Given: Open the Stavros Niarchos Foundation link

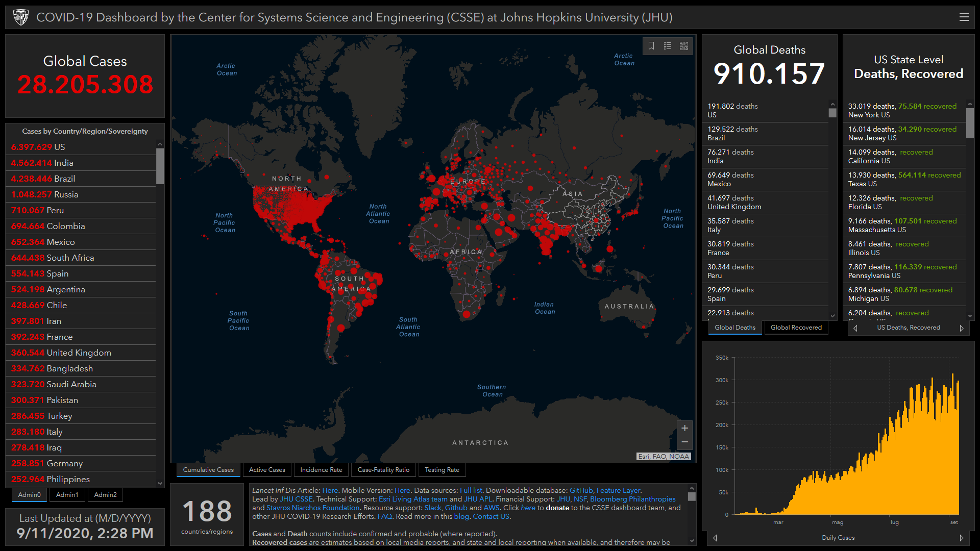Looking at the screenshot, I should point(313,508).
